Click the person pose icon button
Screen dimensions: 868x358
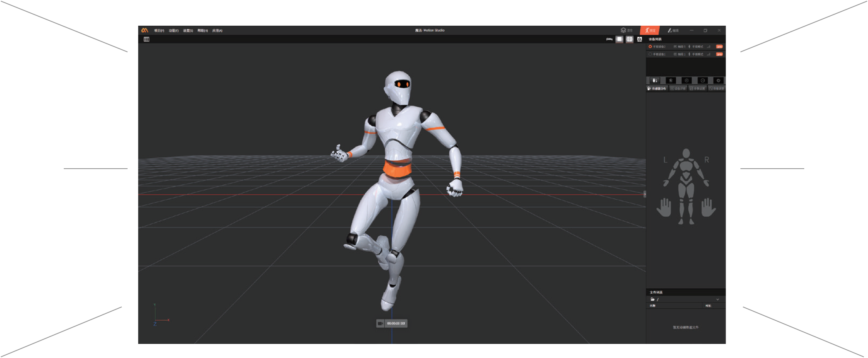pyautogui.click(x=670, y=80)
